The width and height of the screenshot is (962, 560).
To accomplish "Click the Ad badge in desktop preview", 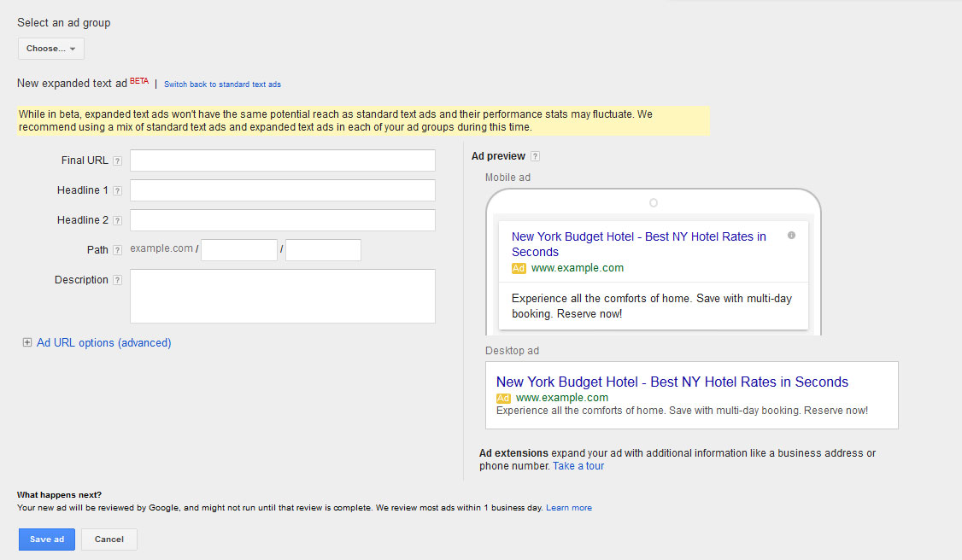I will [503, 399].
